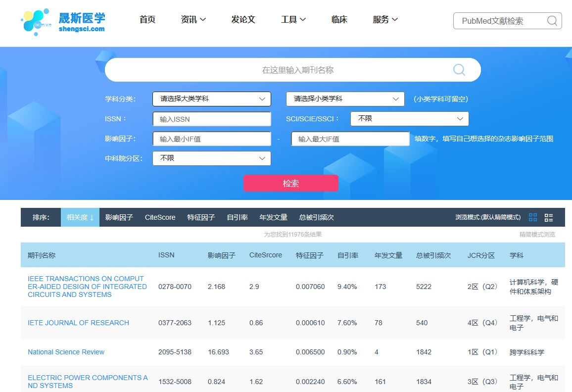Open the 临床 navigation item
Viewport: 572px width, 392px height.
tap(339, 19)
